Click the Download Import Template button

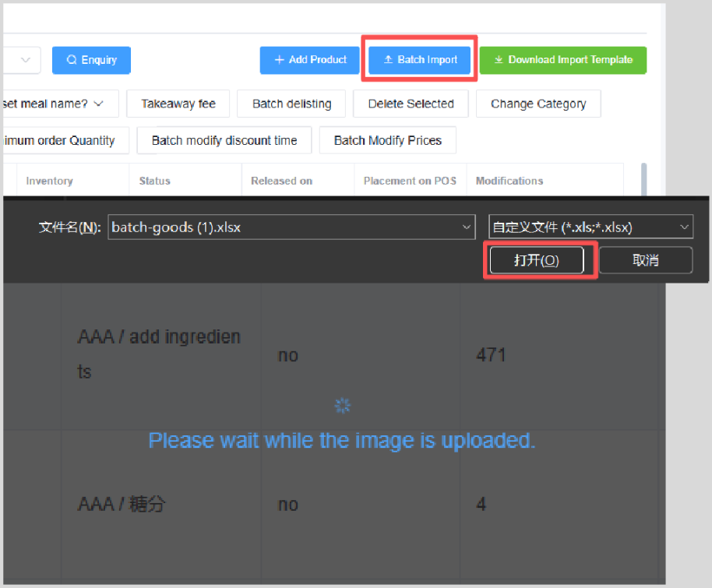562,60
